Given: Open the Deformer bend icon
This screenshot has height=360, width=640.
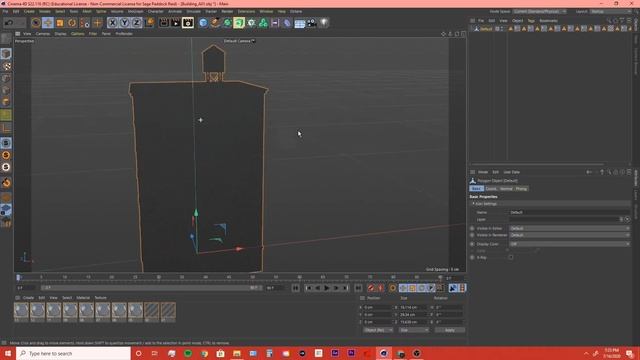Looking at the screenshot, I should [287, 23].
